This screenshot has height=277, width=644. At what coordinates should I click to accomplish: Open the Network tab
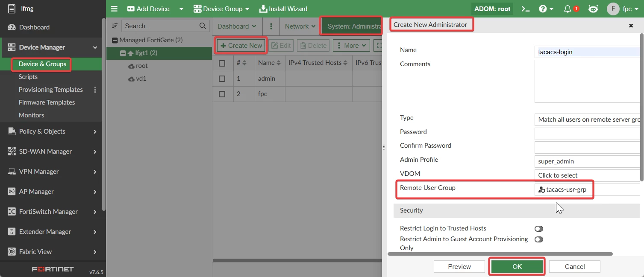pyautogui.click(x=300, y=26)
